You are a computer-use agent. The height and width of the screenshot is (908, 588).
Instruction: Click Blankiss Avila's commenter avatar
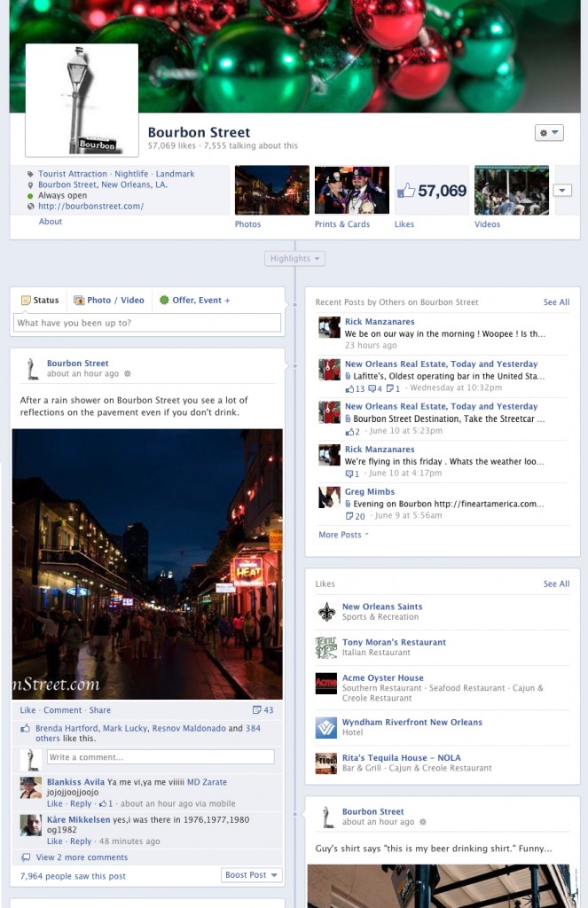(31, 788)
